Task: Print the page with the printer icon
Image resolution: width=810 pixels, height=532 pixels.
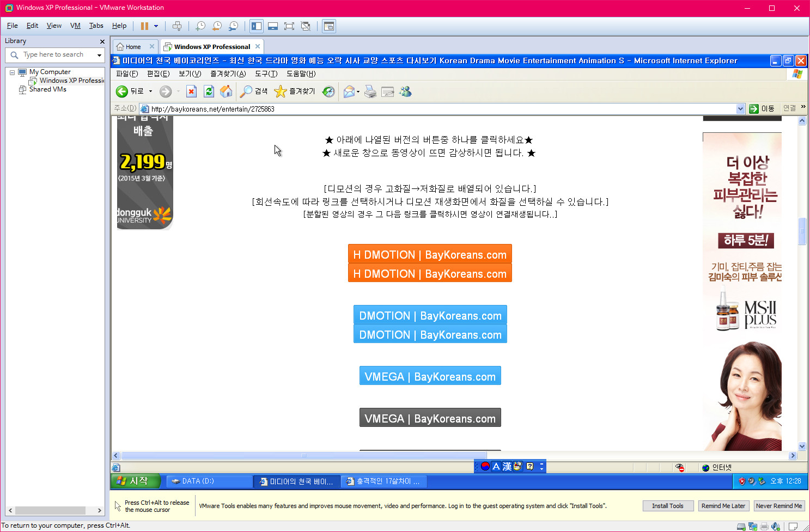Action: pyautogui.click(x=370, y=91)
